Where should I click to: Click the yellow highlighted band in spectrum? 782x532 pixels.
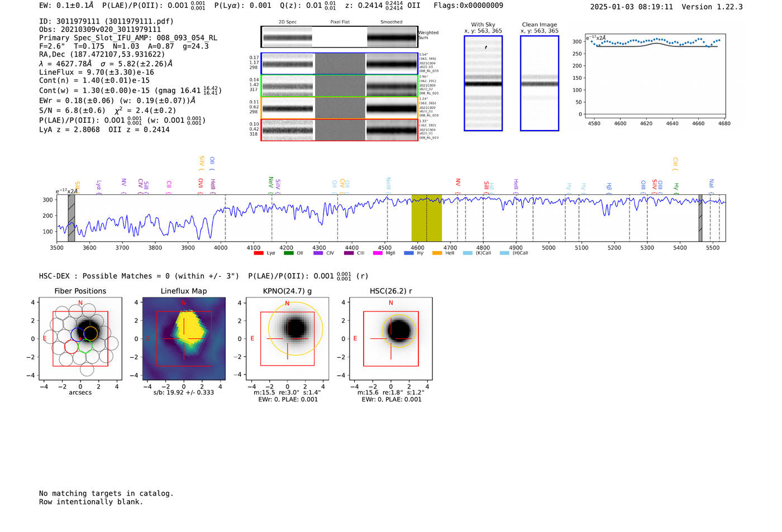point(427,218)
